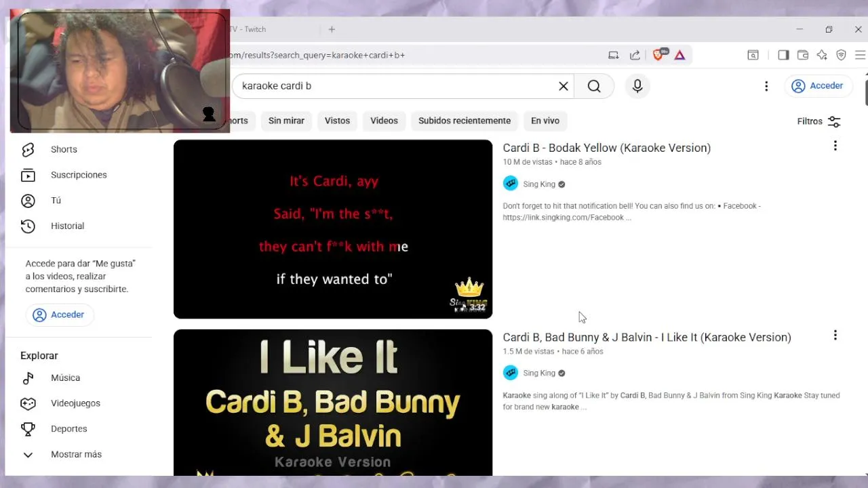Image resolution: width=868 pixels, height=488 pixels.
Task: Select the Videos filter chip
Action: [x=384, y=121]
